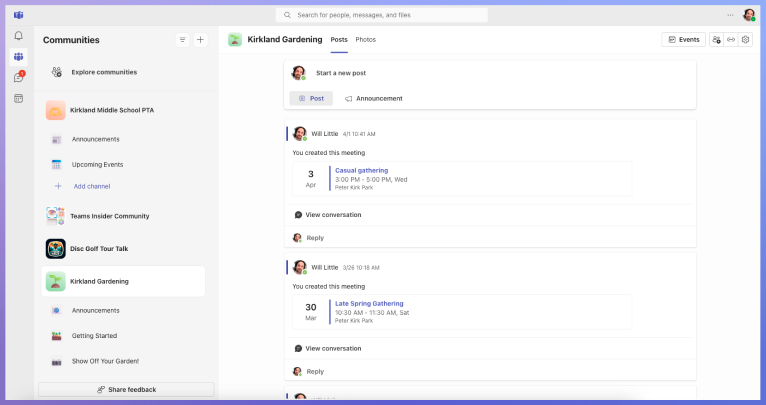Open Chat icon with notification badge

click(x=18, y=77)
